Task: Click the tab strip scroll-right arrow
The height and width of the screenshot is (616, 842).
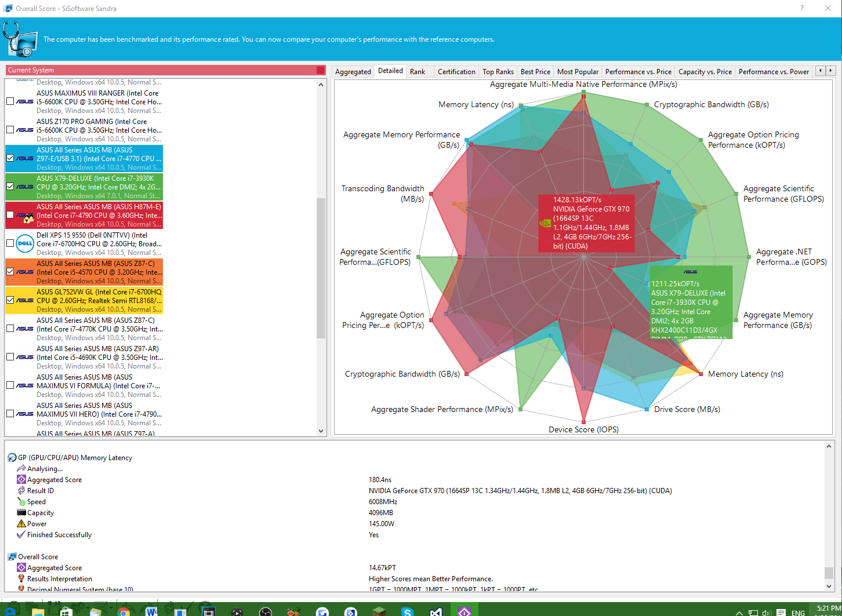Action: 830,71
